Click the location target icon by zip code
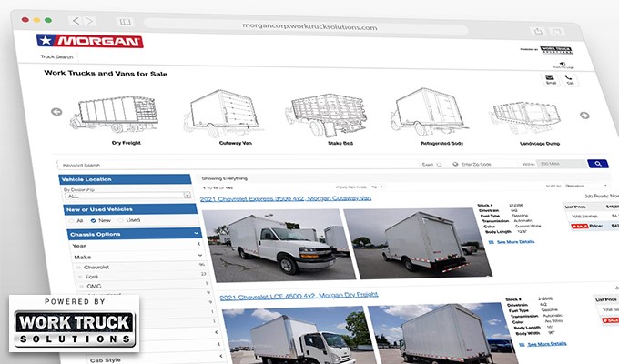 [455, 164]
